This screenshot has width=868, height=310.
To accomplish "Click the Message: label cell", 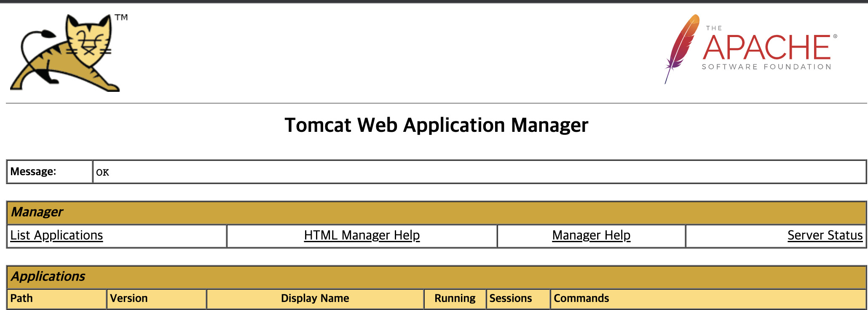I will coord(50,171).
